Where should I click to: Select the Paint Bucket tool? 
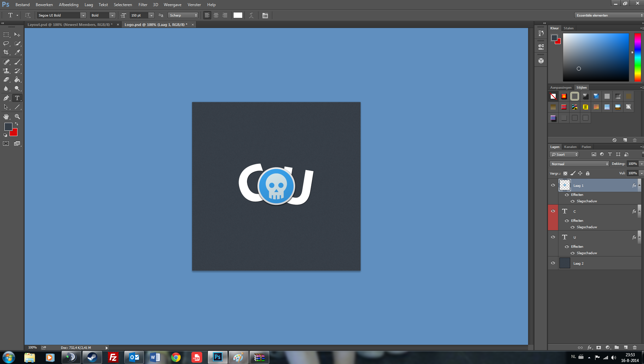[17, 80]
